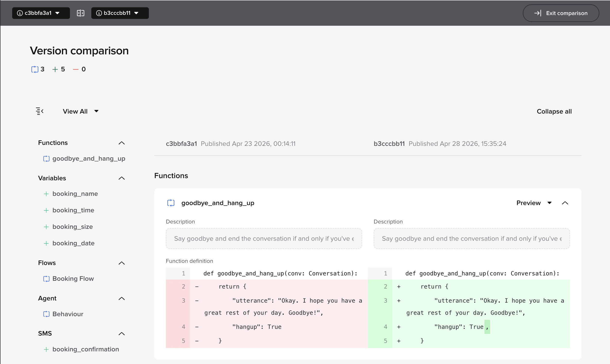Click removed line 2 'return {'
This screenshot has height=364, width=610.
(x=267, y=287)
